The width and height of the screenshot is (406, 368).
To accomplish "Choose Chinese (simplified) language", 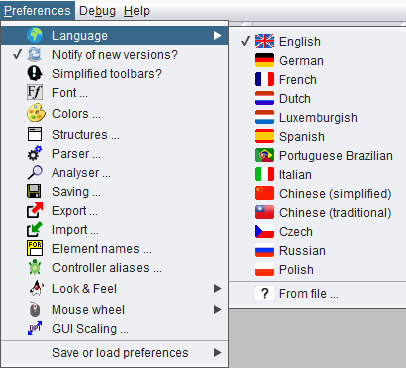I will click(x=318, y=193).
